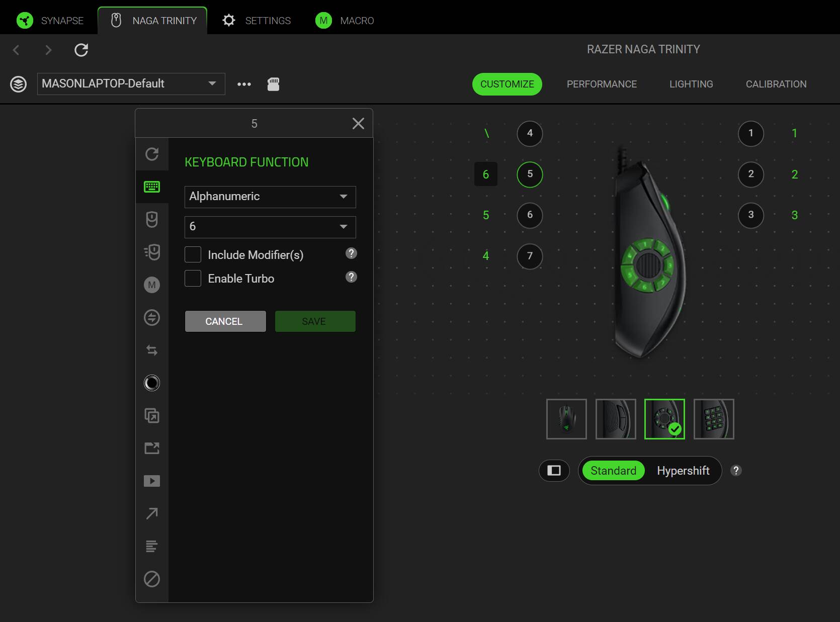Open the on-board memory card icon
Viewport: 840px width, 622px height.
click(x=273, y=84)
